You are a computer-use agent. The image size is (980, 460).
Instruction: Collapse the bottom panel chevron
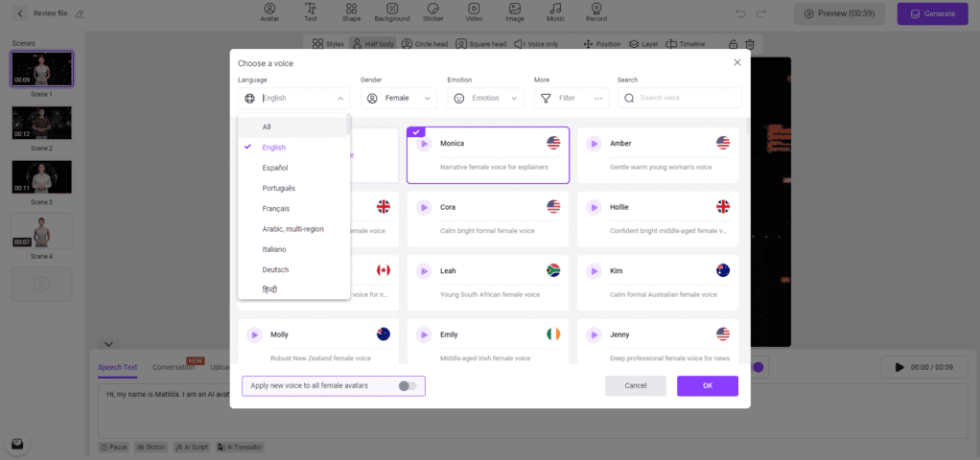point(108,344)
